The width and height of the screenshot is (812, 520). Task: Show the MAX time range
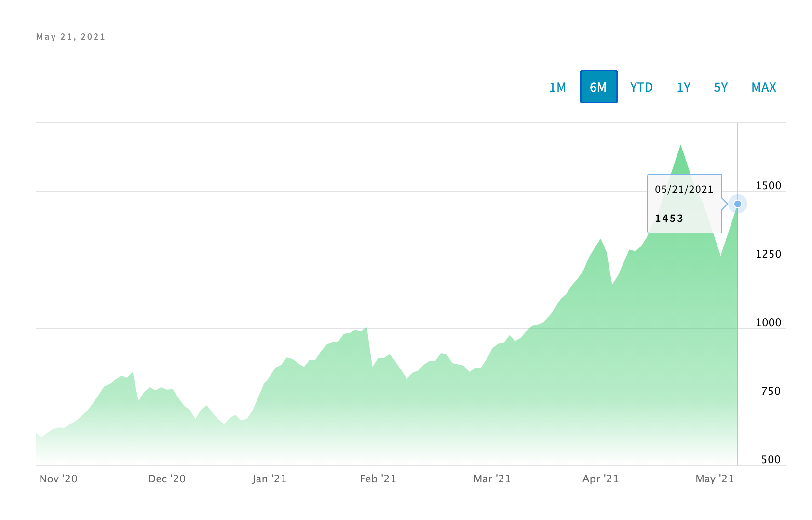click(x=764, y=87)
